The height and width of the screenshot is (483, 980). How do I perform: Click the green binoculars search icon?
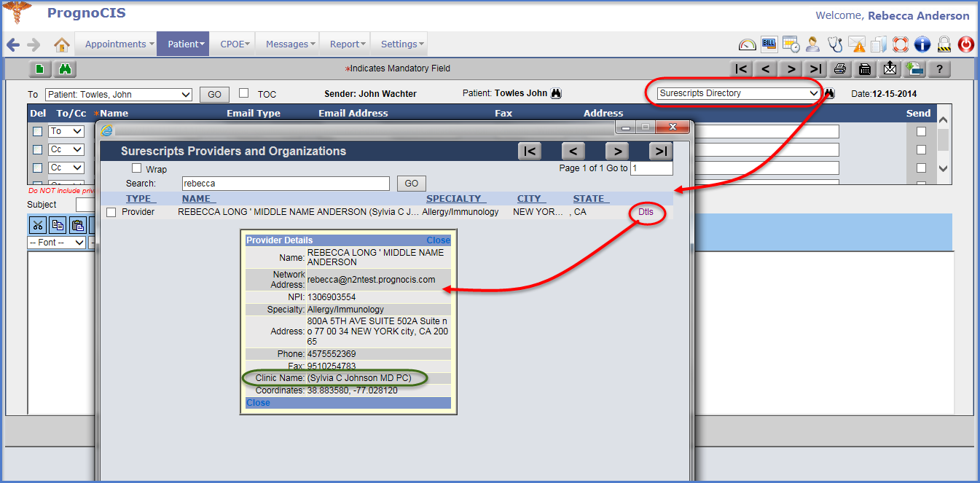[65, 69]
